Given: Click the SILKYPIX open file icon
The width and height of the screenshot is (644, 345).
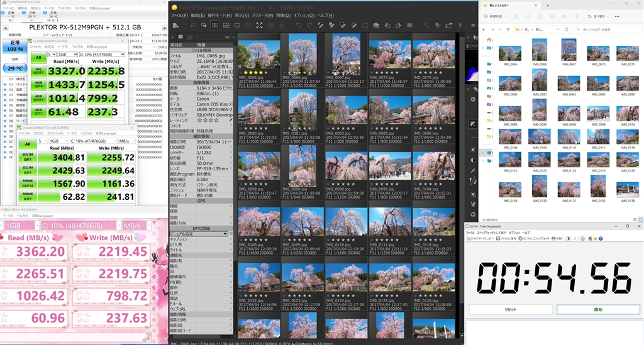Looking at the screenshot, I should pyautogui.click(x=175, y=25).
